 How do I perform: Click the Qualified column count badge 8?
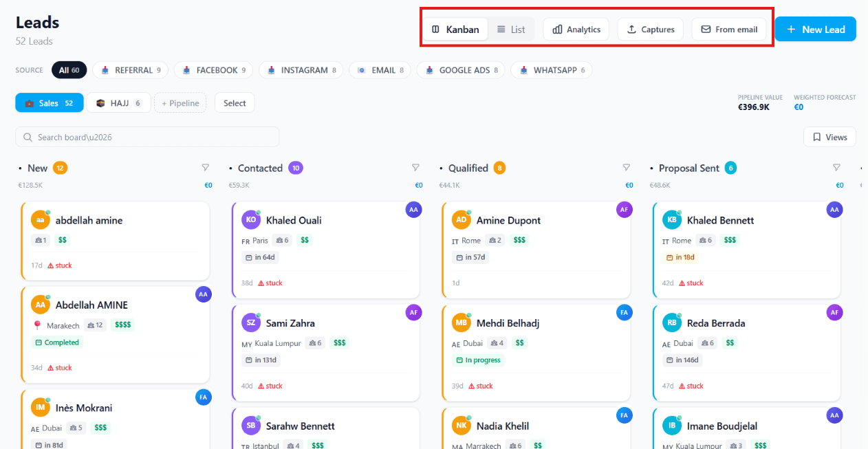pyautogui.click(x=499, y=168)
